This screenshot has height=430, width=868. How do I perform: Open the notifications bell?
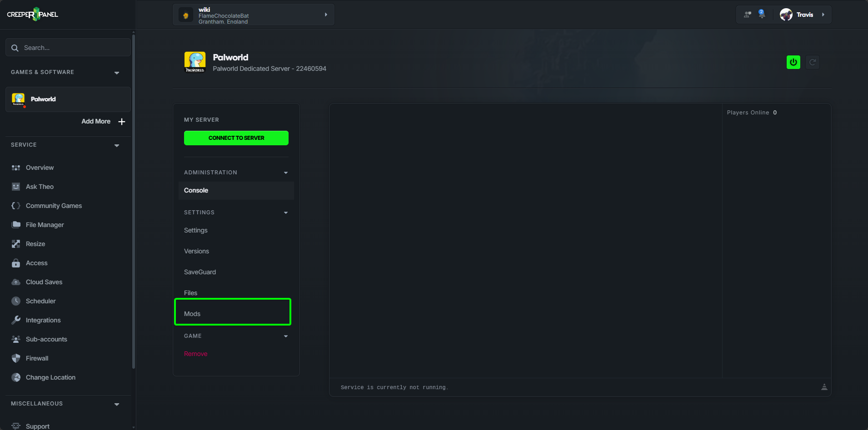(x=762, y=14)
